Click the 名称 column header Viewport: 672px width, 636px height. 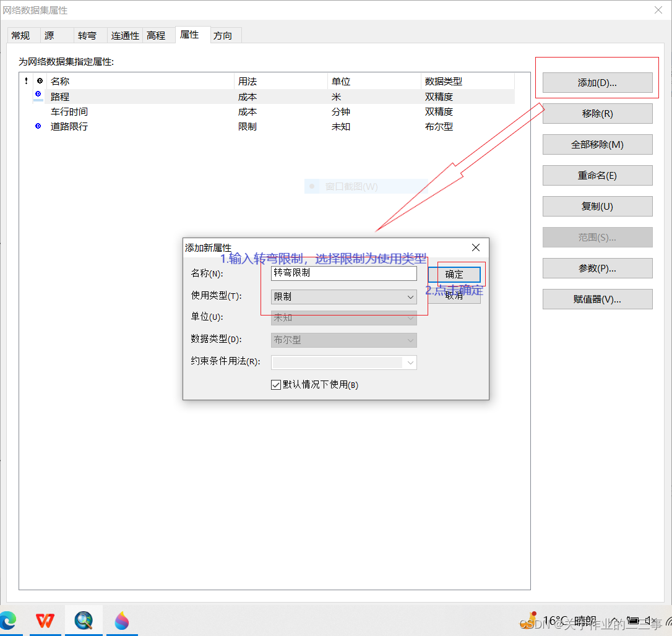[140, 81]
